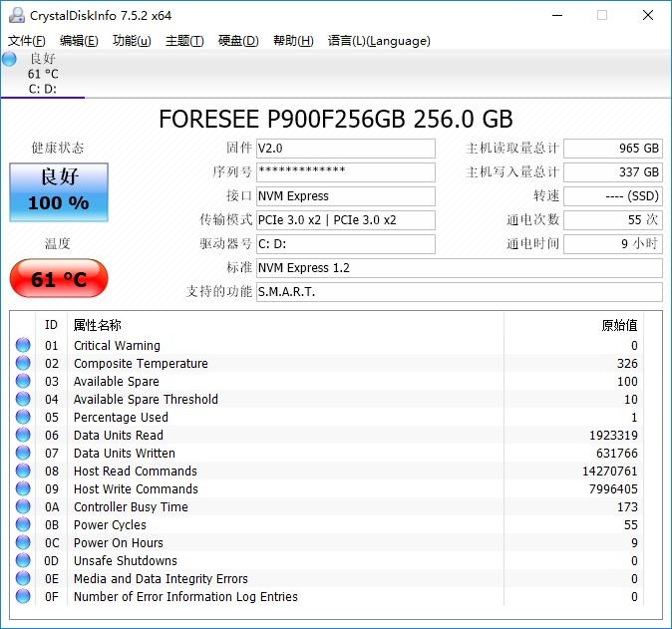
Task: Click the Critical Warning status orb
Action: point(23,346)
